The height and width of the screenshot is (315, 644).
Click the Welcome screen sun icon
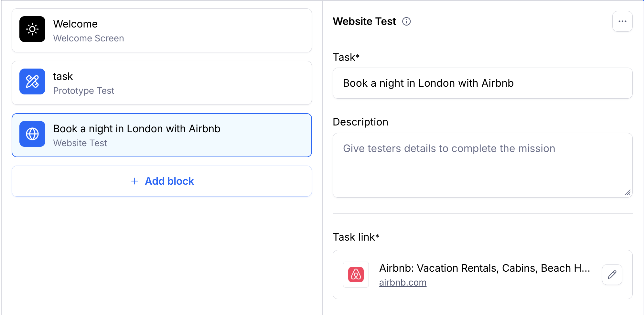(32, 29)
